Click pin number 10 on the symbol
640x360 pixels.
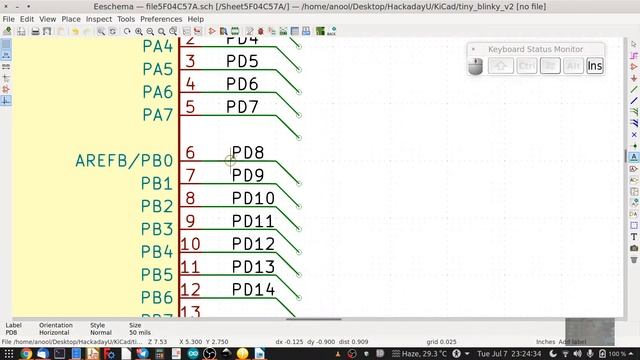click(190, 244)
